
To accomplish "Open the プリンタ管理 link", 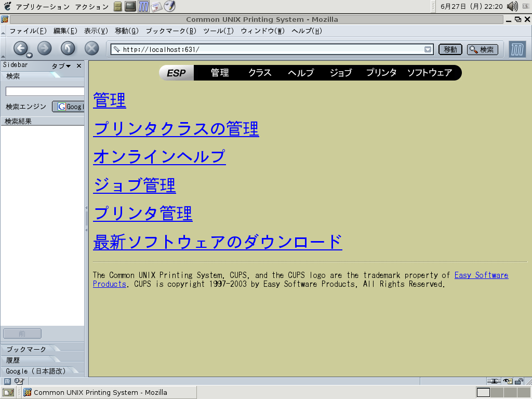I will (x=143, y=214).
